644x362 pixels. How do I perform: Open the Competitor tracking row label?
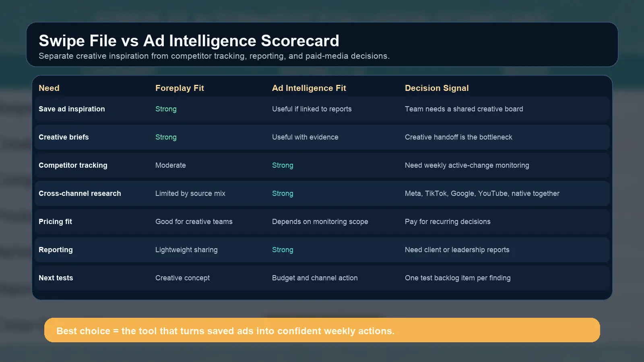point(73,165)
